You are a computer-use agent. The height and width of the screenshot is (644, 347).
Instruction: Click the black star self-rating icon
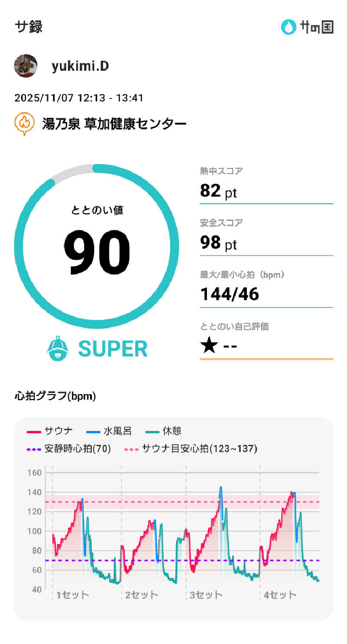[x=209, y=346]
